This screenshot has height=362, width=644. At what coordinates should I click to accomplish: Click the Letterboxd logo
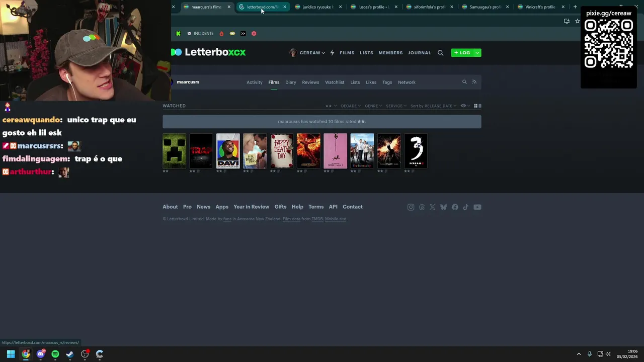209,52
